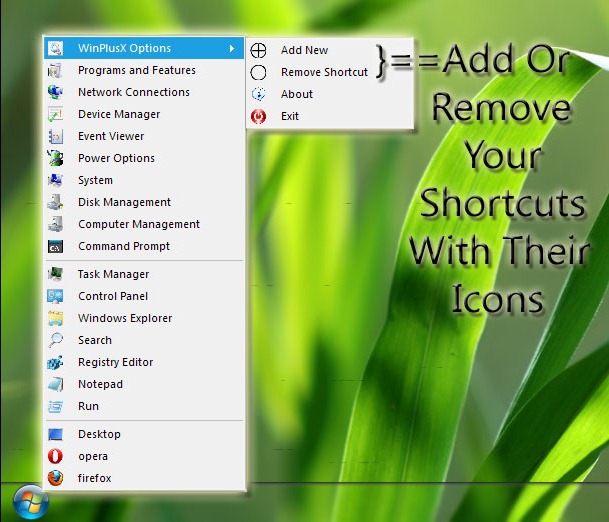Click the Add New crosshair icon
This screenshot has height=522, width=609.
pos(258,50)
